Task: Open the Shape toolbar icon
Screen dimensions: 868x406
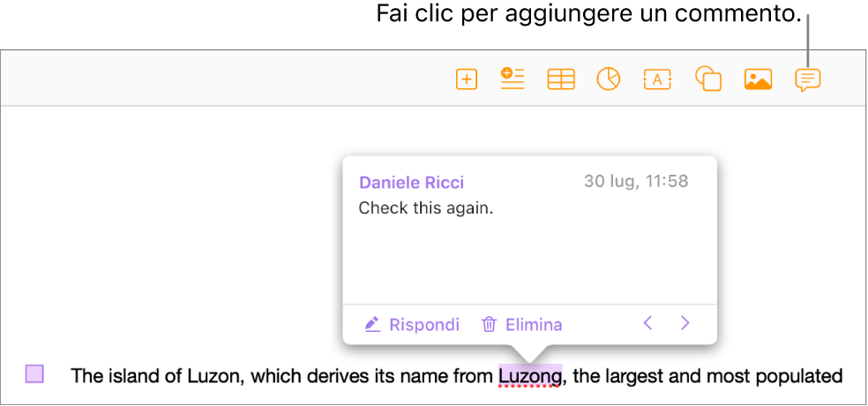Action: (x=708, y=79)
